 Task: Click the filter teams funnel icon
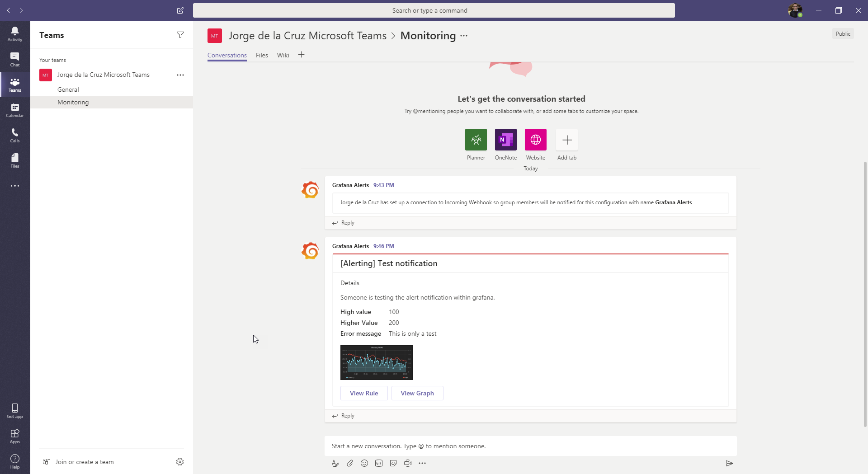point(180,35)
